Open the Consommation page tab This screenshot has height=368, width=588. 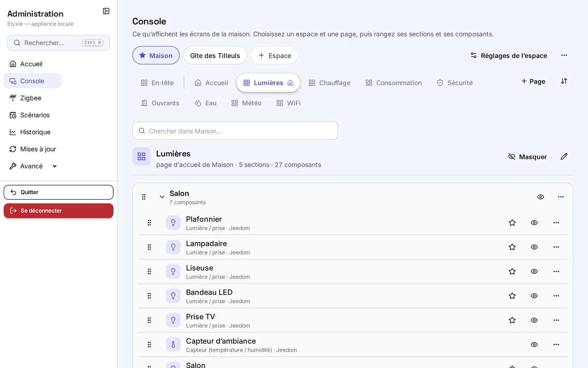coord(393,83)
